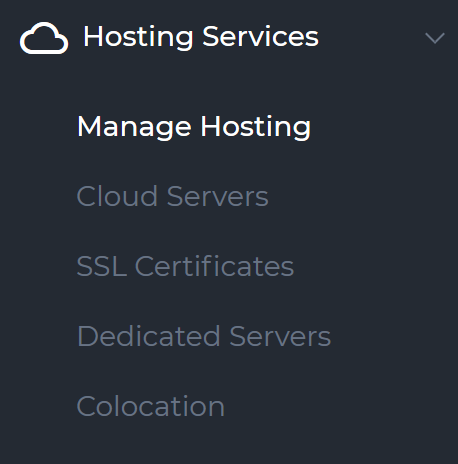Click the white cloud outline icon

pyautogui.click(x=44, y=38)
